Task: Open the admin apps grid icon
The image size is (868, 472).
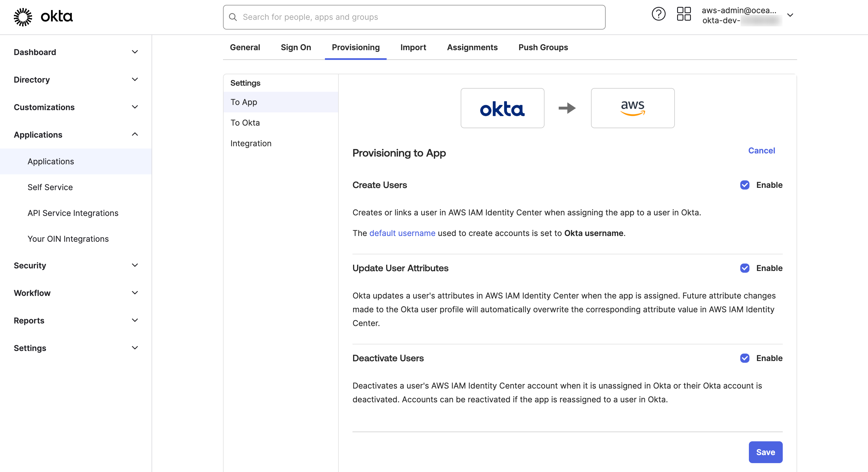Action: [x=684, y=13]
